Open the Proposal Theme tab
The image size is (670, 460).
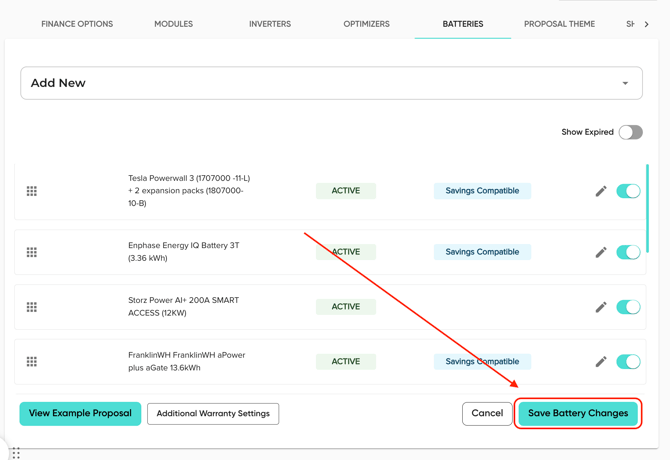[559, 24]
